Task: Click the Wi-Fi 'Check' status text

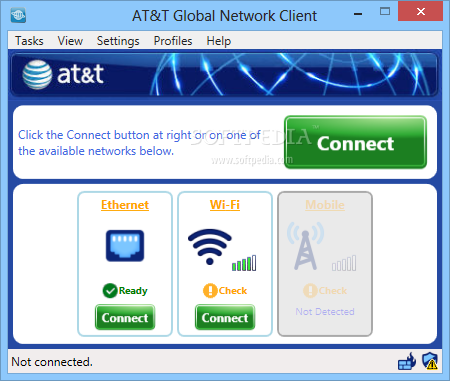Action: coord(233,291)
